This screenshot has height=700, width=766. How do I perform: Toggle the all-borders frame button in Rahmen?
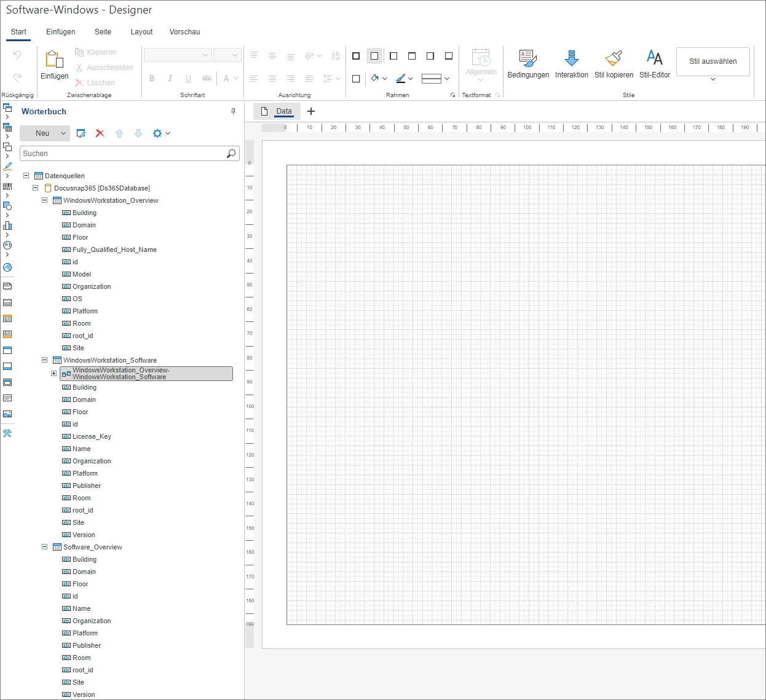(x=356, y=56)
